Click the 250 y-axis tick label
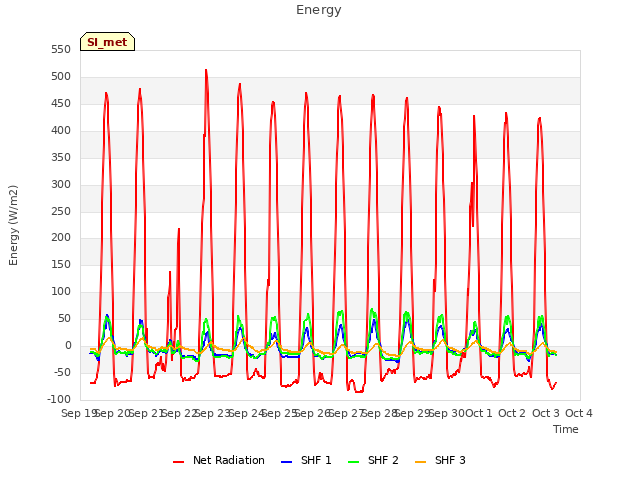640x480 pixels. 61,211
